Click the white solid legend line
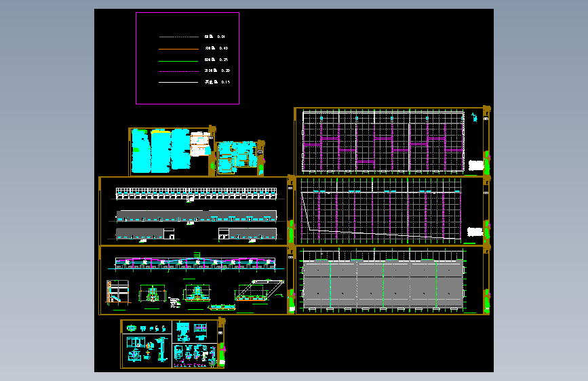The height and width of the screenshot is (381, 588). click(178, 82)
